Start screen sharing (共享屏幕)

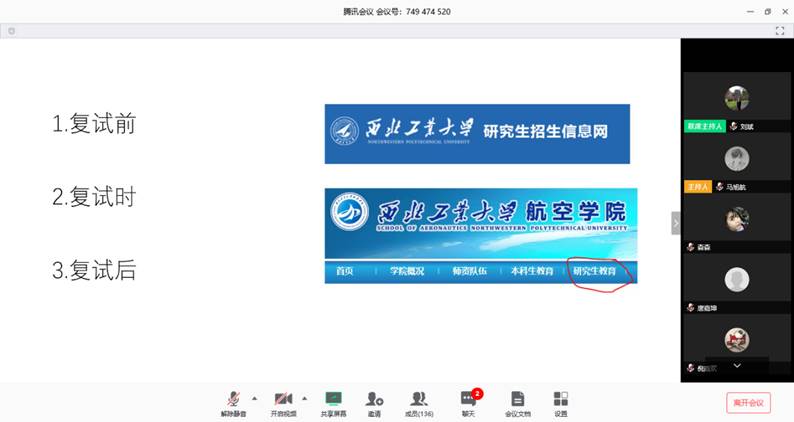(x=333, y=402)
